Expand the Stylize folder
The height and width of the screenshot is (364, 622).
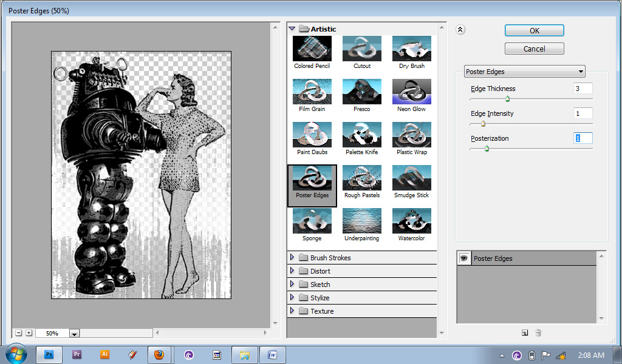tap(292, 297)
